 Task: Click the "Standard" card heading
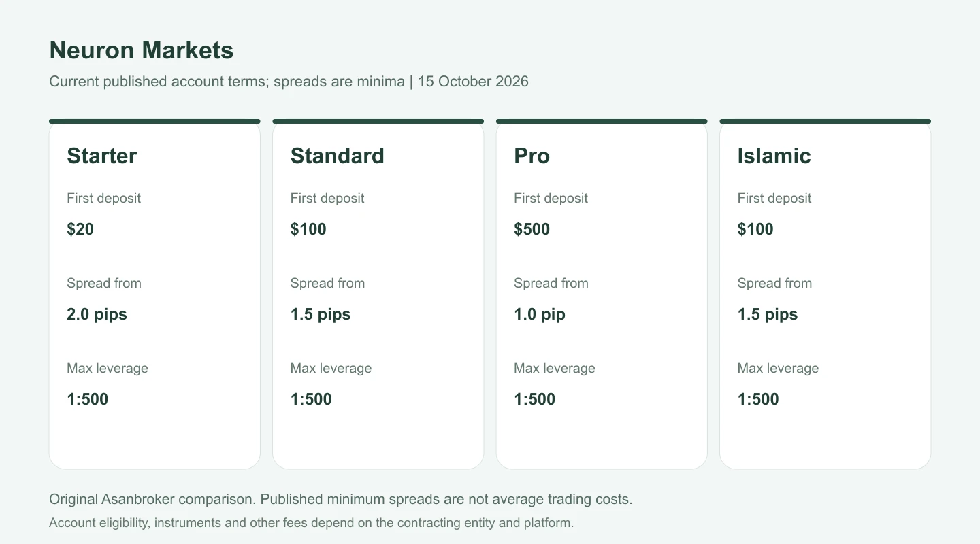coord(338,156)
